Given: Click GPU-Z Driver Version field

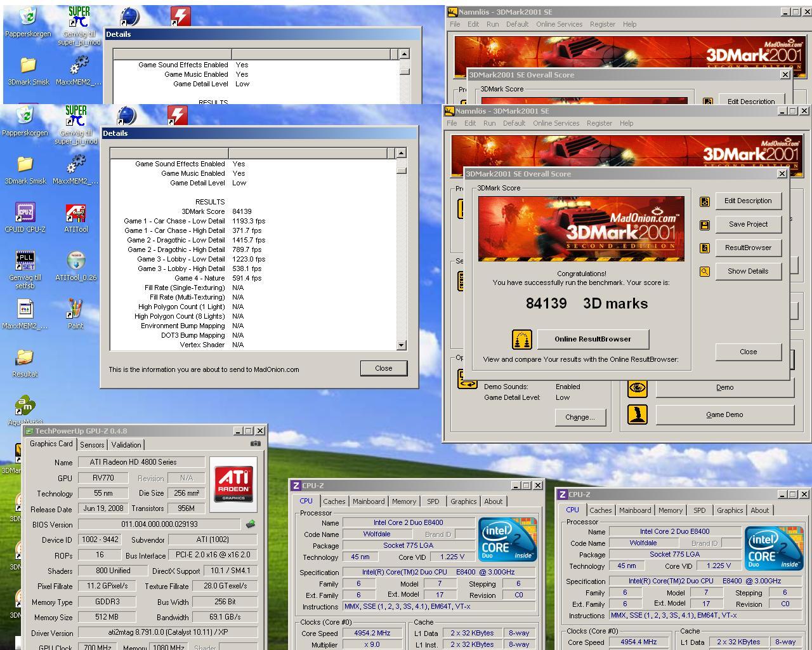Looking at the screenshot, I should tap(167, 633).
